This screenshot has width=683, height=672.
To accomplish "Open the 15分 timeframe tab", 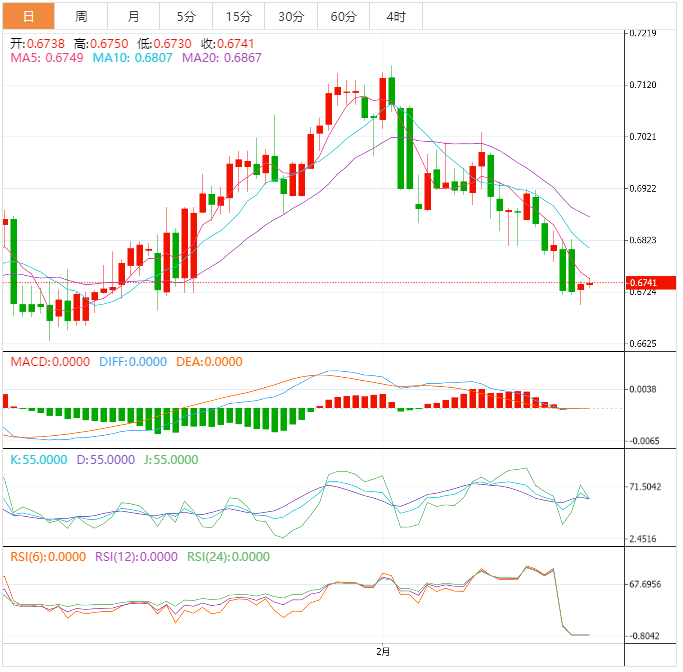I will 239,17.
